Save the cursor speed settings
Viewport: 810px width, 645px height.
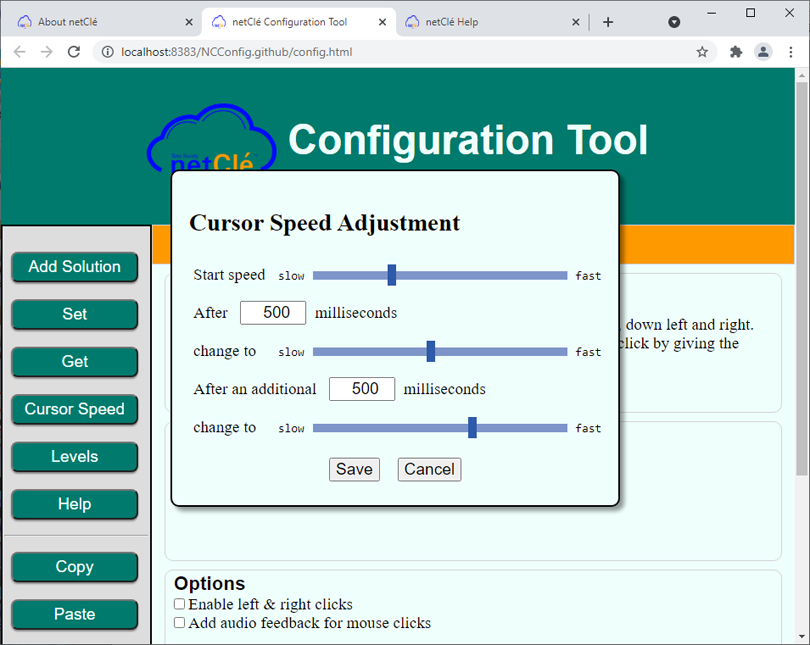pos(354,469)
